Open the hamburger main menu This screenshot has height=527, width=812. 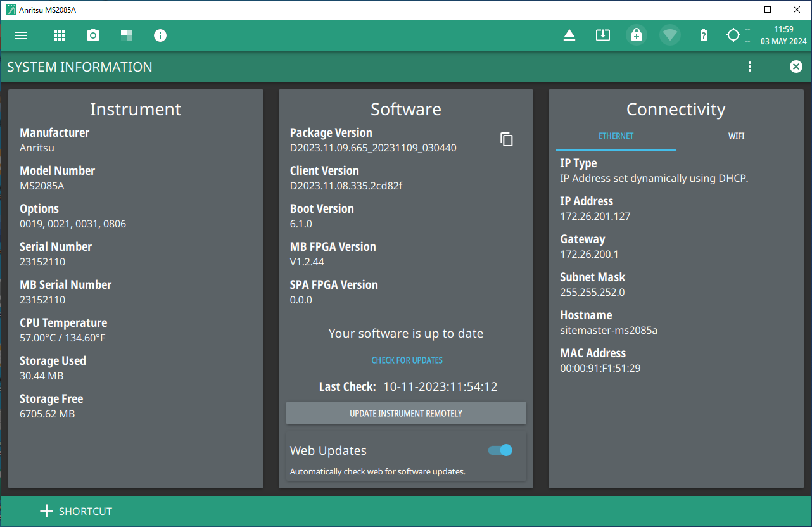click(21, 35)
